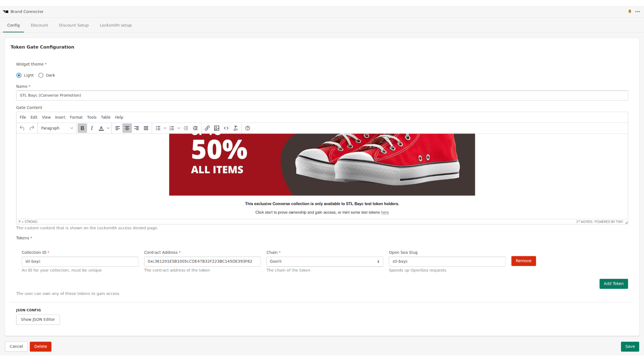Click the clear formatting icon
The width and height of the screenshot is (644, 362).
[x=235, y=128]
